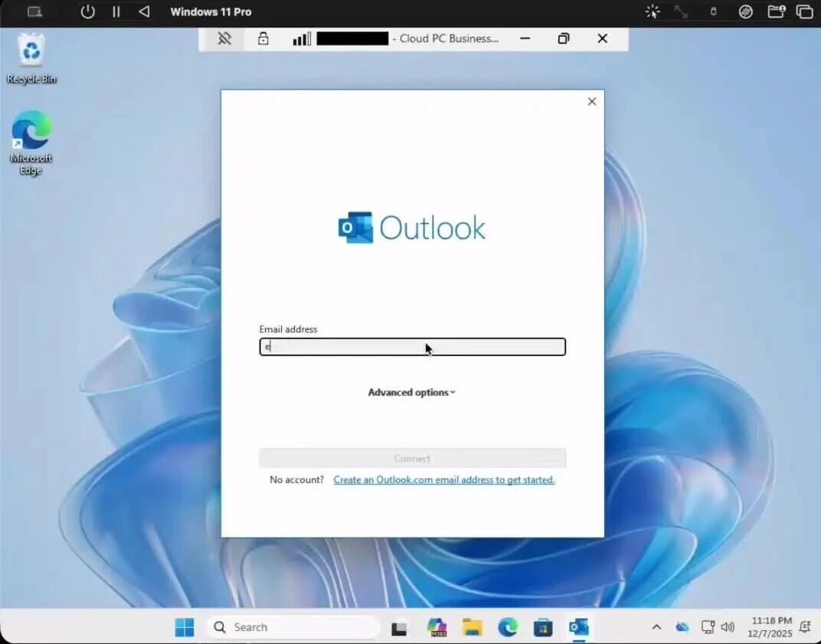Click the VM configuration icon at far left
821x644 pixels.
pos(34,11)
